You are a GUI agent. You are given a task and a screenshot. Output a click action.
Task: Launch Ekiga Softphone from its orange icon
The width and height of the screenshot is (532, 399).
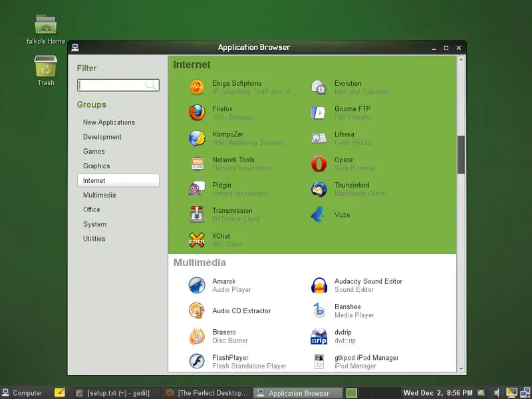[197, 87]
